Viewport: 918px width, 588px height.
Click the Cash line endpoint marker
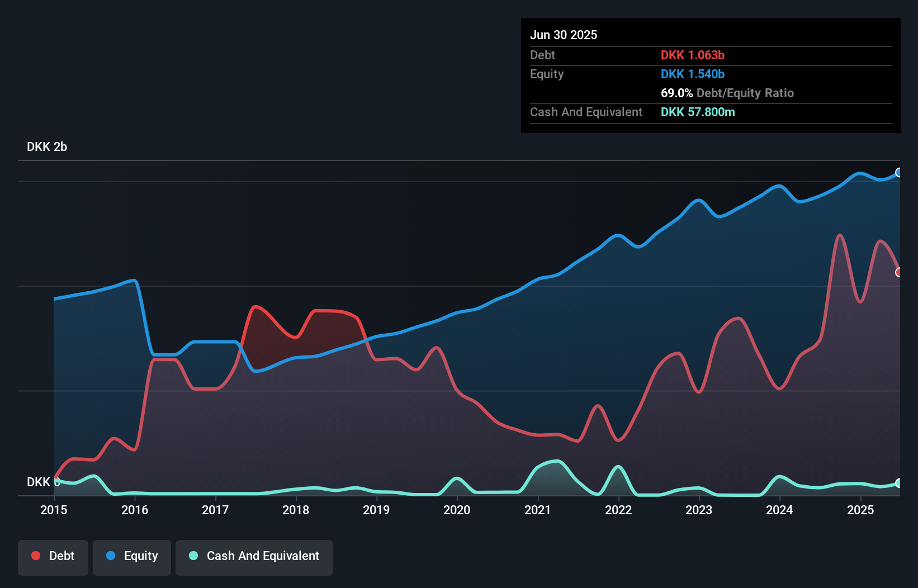[898, 483]
